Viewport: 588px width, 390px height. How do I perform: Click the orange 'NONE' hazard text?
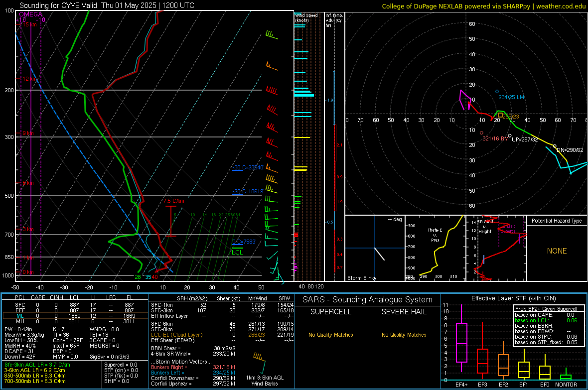tap(557, 251)
